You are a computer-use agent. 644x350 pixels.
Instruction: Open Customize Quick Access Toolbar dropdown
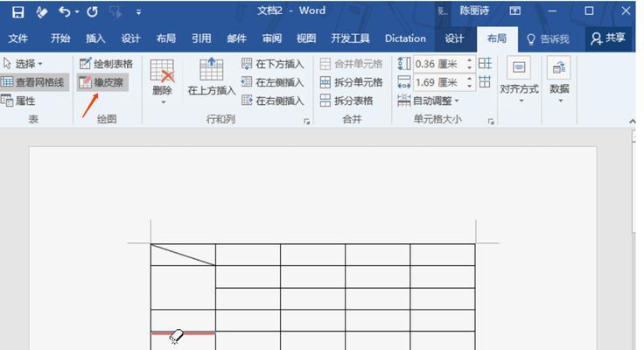[x=139, y=12]
